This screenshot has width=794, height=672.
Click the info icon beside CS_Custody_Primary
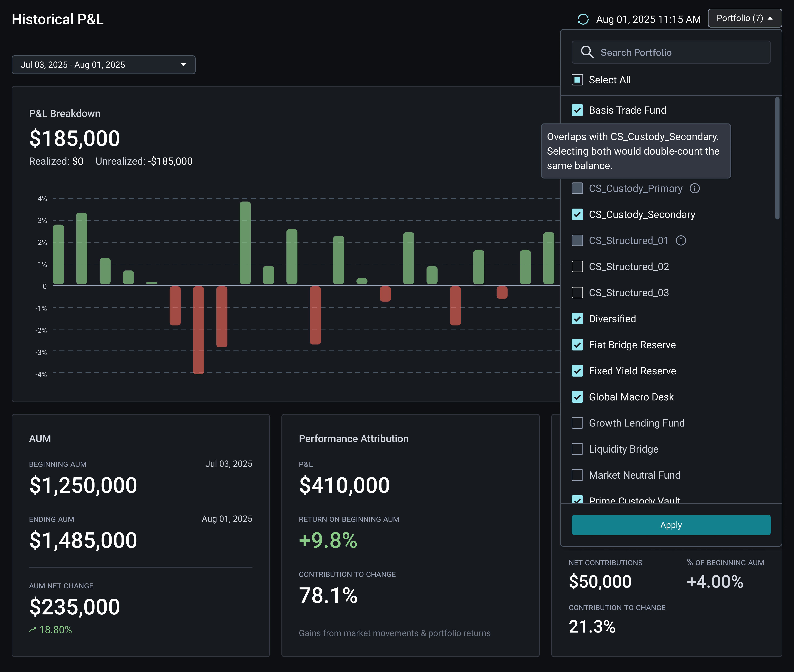695,188
